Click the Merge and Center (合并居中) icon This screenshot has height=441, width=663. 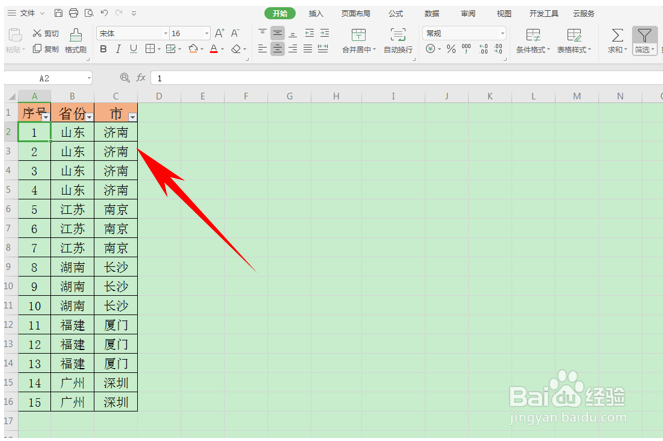point(358,35)
